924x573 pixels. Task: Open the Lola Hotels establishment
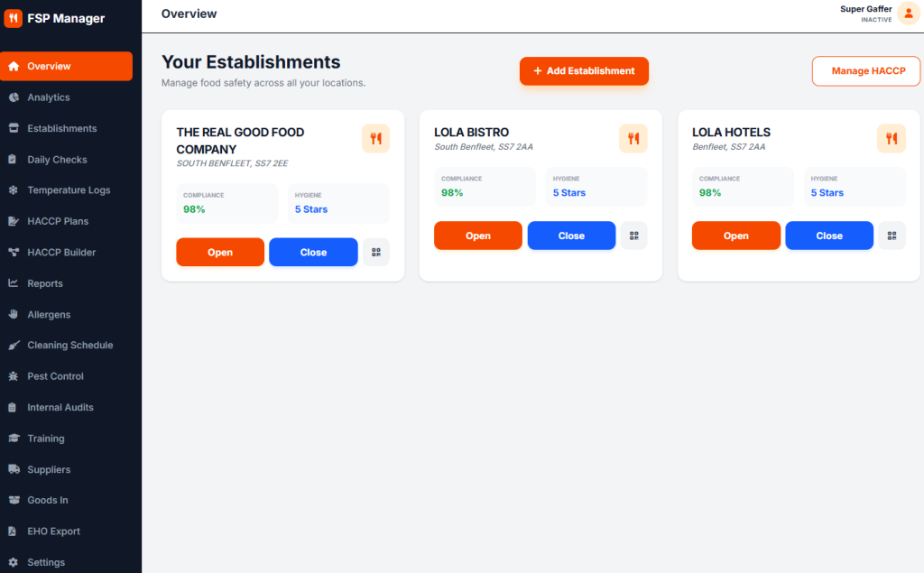(736, 236)
